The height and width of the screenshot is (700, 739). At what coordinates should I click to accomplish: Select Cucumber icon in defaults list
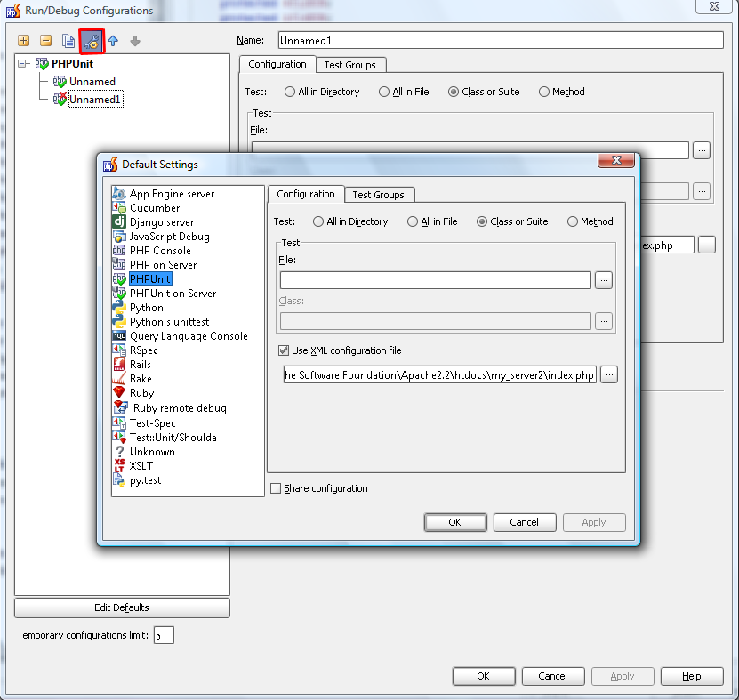click(119, 208)
